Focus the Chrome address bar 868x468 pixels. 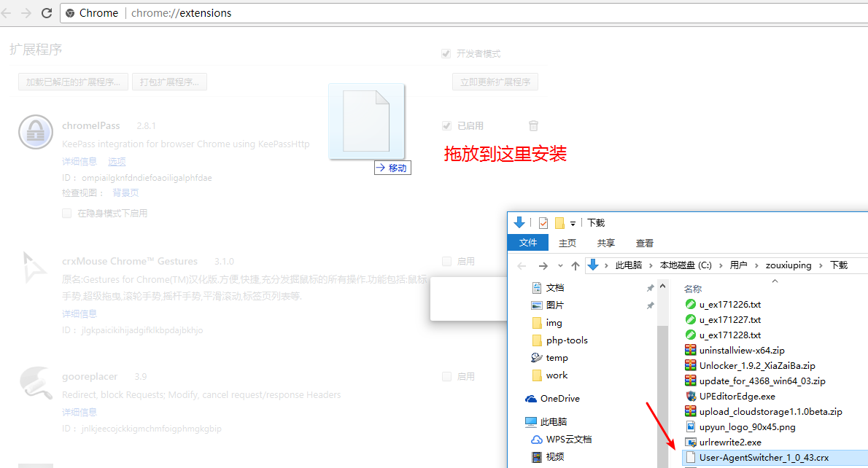[x=465, y=12]
